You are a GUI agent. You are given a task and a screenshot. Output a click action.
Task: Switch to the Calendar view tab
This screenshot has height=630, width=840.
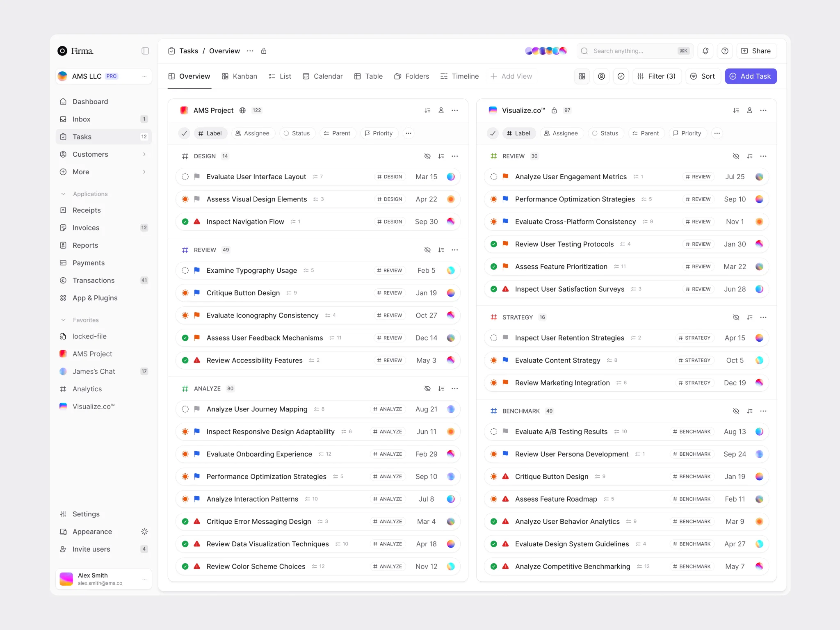tap(323, 76)
